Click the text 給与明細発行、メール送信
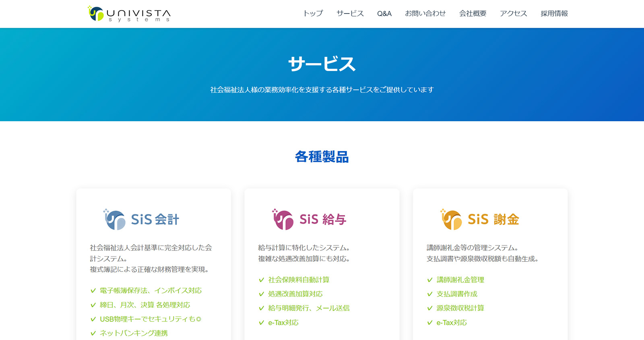 point(309,308)
